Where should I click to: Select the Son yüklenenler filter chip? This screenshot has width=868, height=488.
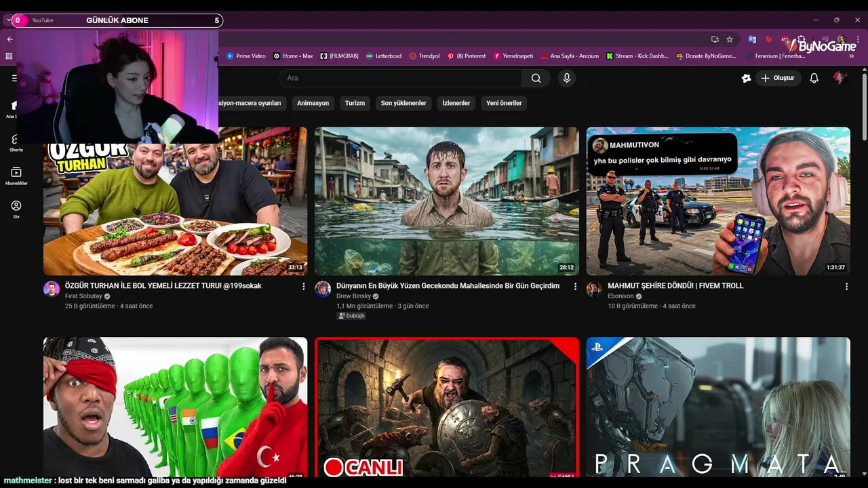click(403, 103)
